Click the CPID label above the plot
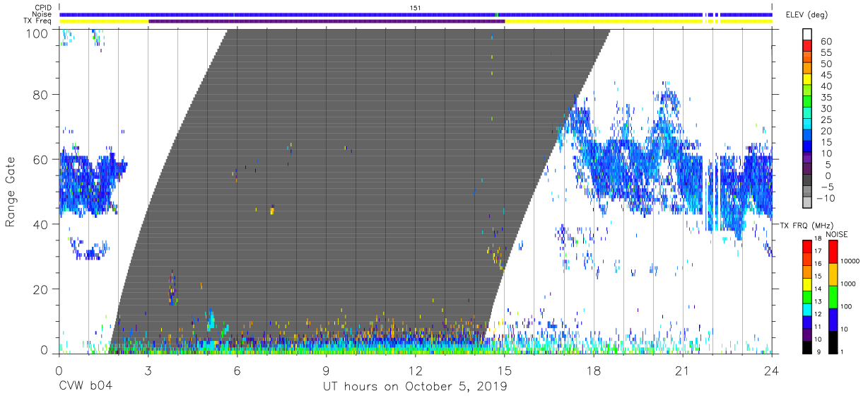Screen dimensions: 868x401 click(43, 7)
